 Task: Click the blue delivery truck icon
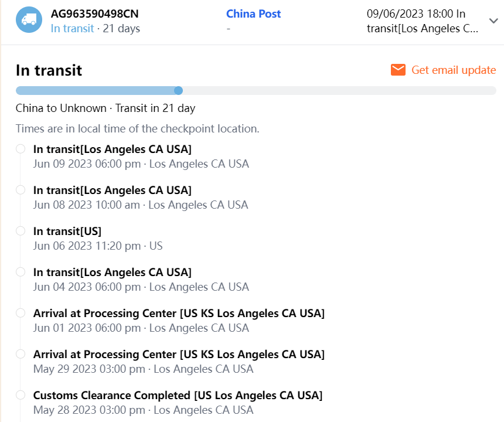click(x=29, y=20)
